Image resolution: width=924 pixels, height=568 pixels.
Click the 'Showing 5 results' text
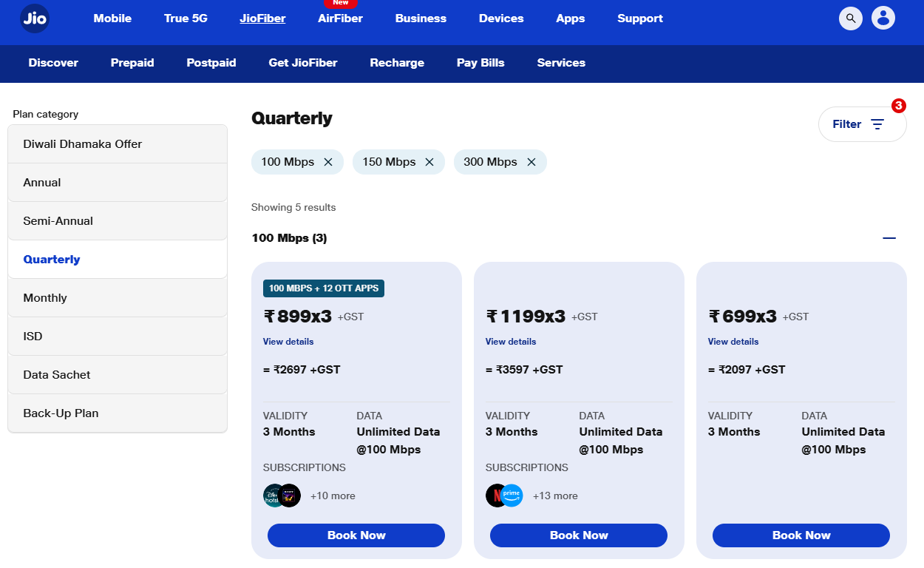(293, 208)
